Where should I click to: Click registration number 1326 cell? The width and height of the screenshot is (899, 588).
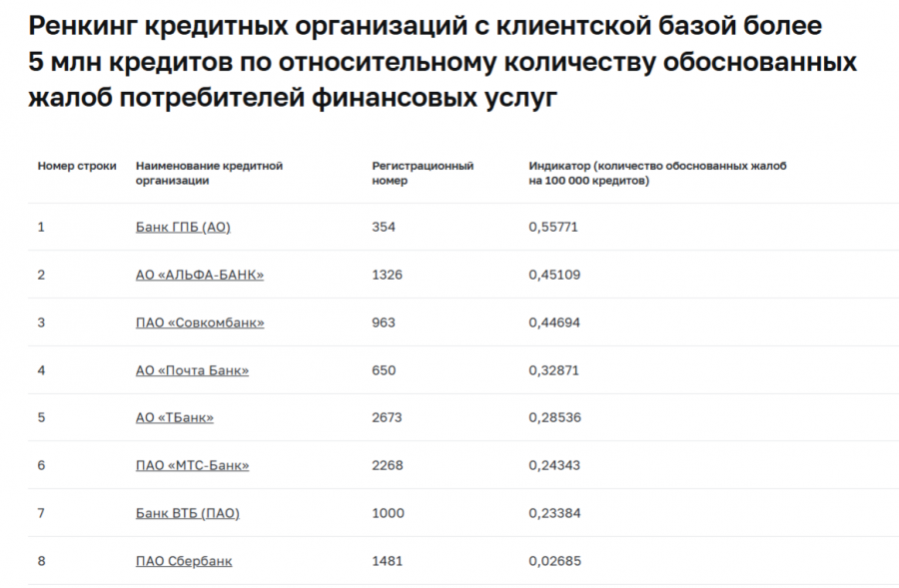tap(387, 275)
